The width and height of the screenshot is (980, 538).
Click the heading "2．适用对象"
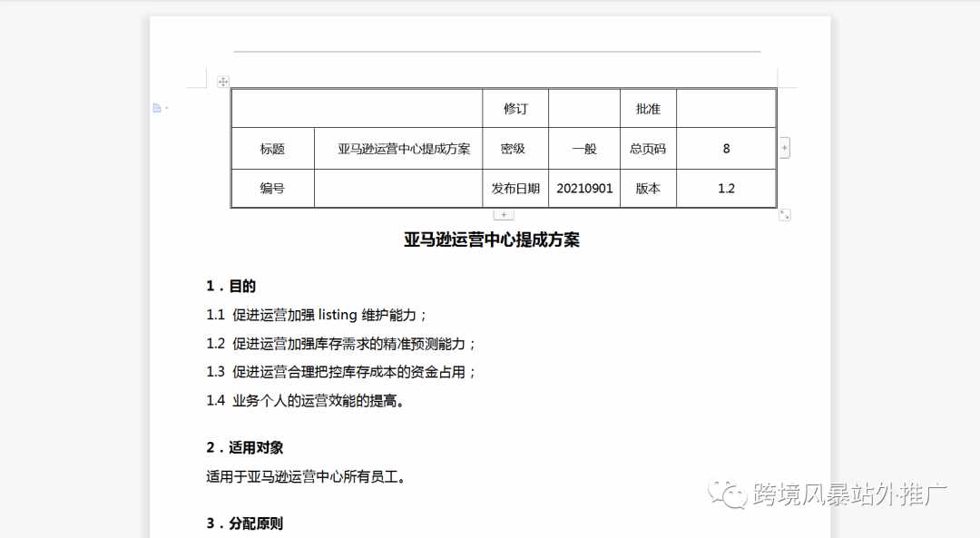click(x=245, y=447)
